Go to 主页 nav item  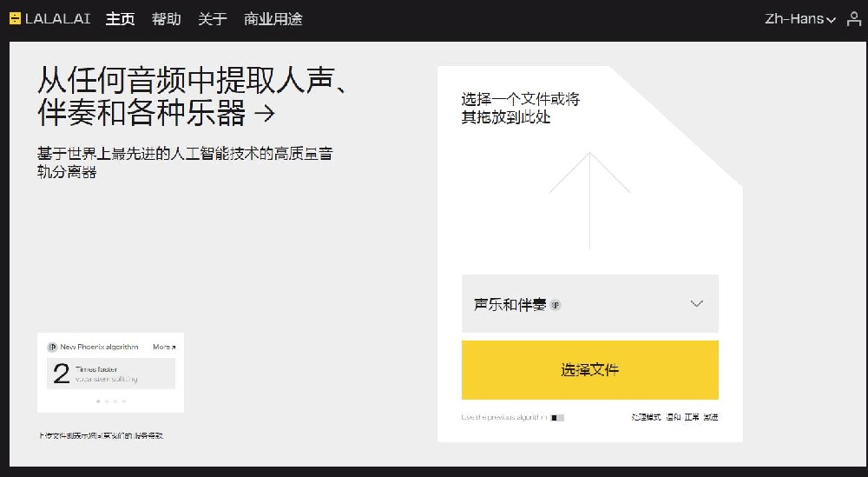pos(120,19)
